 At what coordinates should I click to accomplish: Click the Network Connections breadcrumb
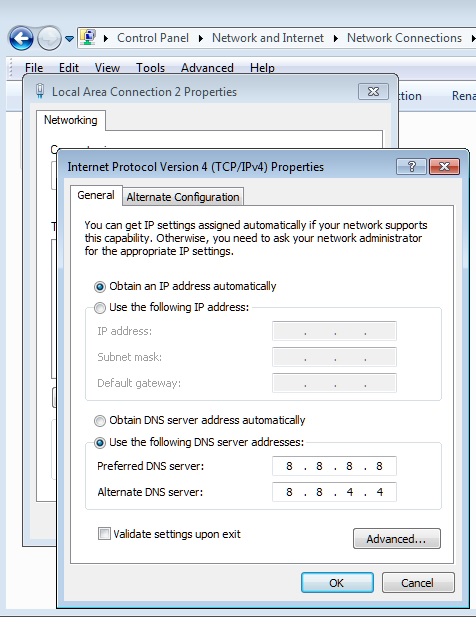pos(404,38)
